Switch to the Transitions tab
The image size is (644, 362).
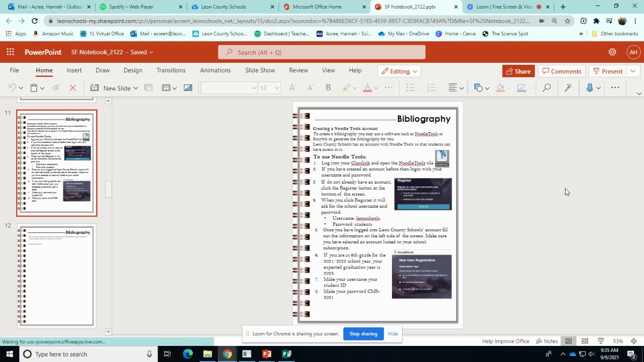[x=171, y=70]
